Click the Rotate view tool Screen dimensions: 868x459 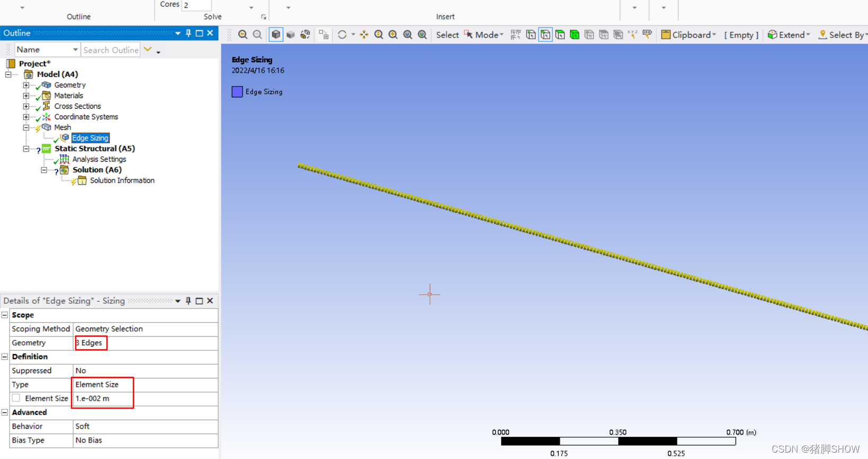[342, 35]
